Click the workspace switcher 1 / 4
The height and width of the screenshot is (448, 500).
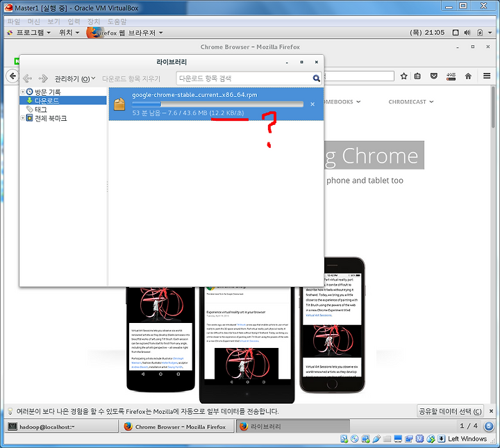click(x=469, y=426)
